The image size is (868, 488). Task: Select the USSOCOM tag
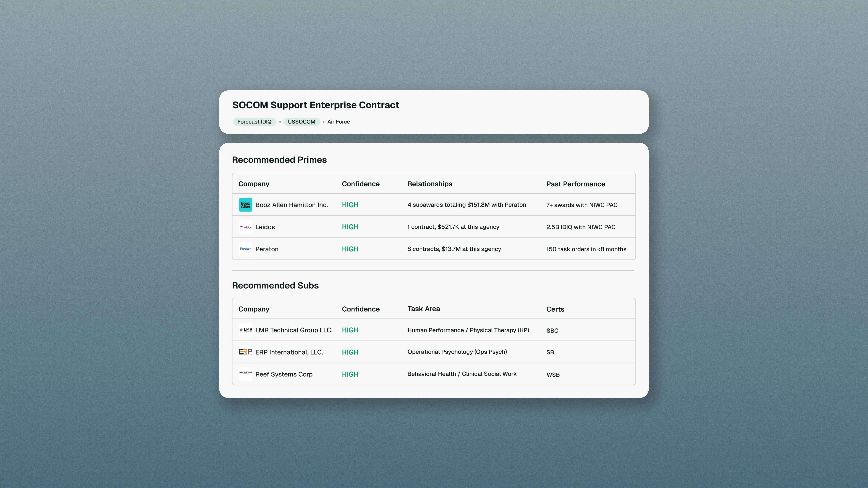pos(301,122)
